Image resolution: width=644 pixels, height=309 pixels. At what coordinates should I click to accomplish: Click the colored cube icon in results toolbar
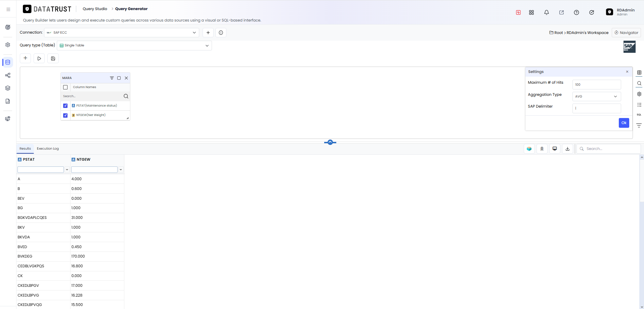[529, 149]
